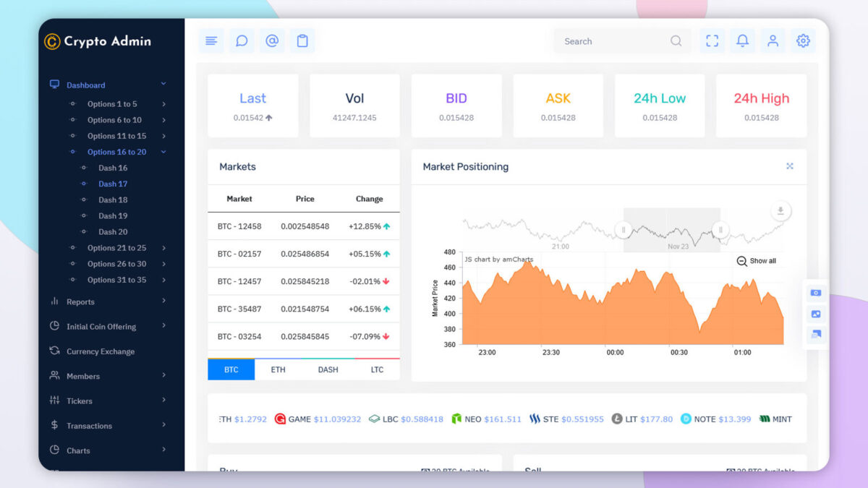Click the Show all chart button
The image size is (868, 488).
coord(757,261)
